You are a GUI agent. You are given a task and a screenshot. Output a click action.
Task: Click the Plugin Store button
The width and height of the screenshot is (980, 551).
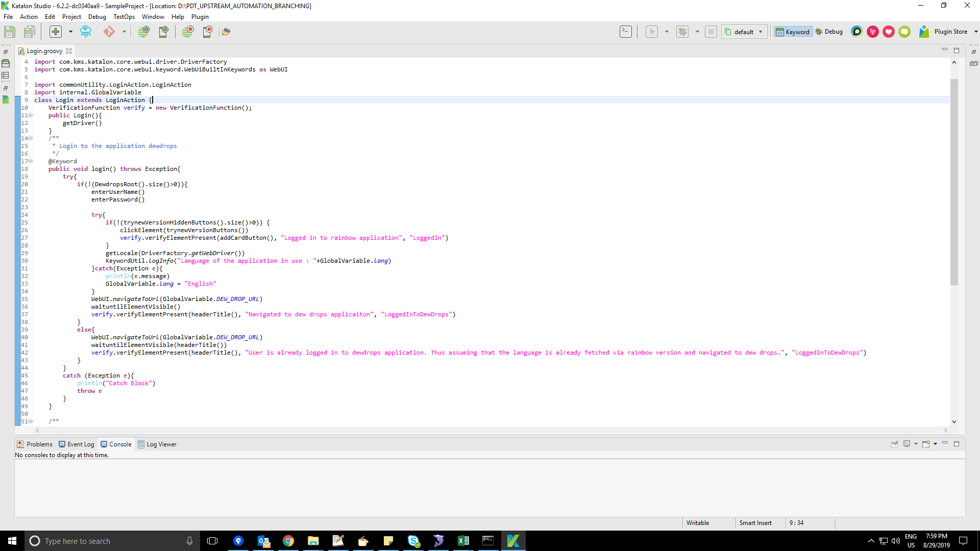[950, 31]
